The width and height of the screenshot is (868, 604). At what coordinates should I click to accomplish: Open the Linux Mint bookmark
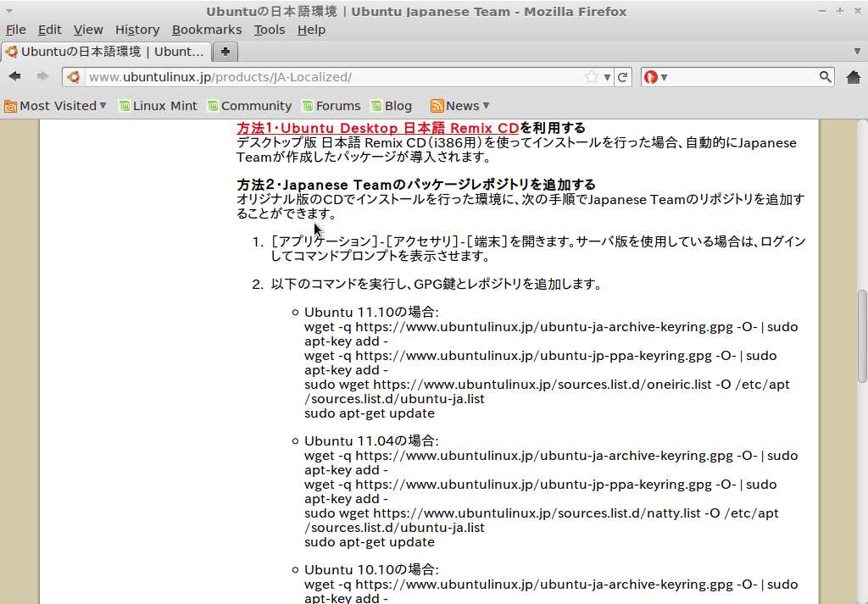[159, 106]
